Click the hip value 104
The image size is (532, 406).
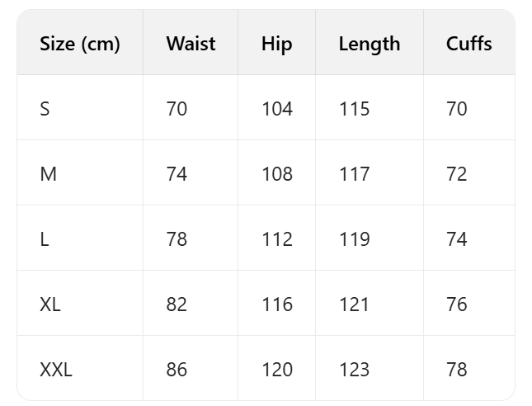(276, 108)
